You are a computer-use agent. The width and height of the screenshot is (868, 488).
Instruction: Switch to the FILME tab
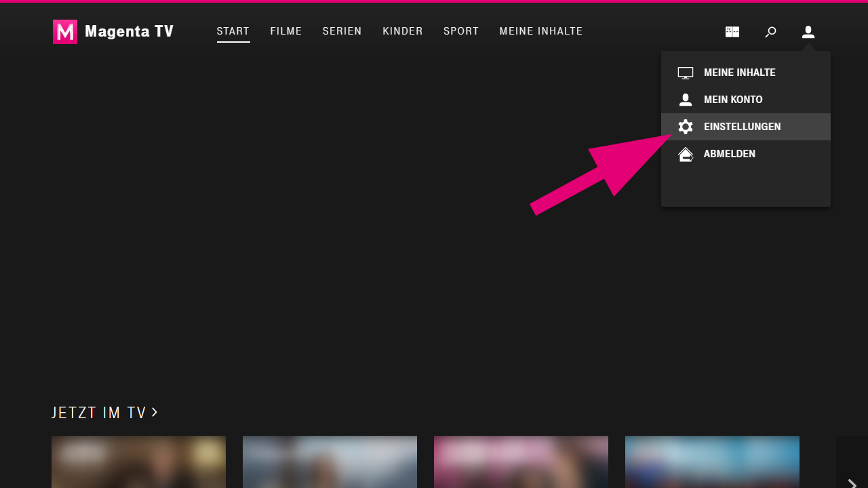(286, 31)
